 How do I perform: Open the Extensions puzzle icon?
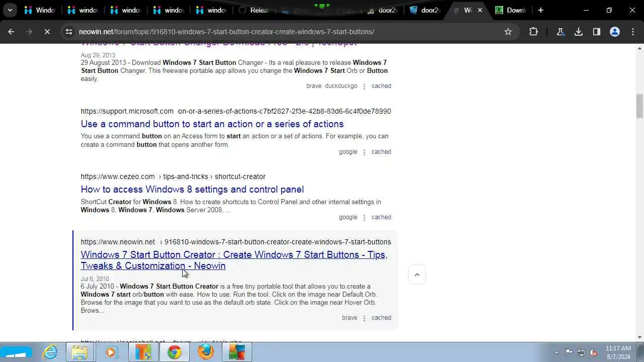point(534,32)
